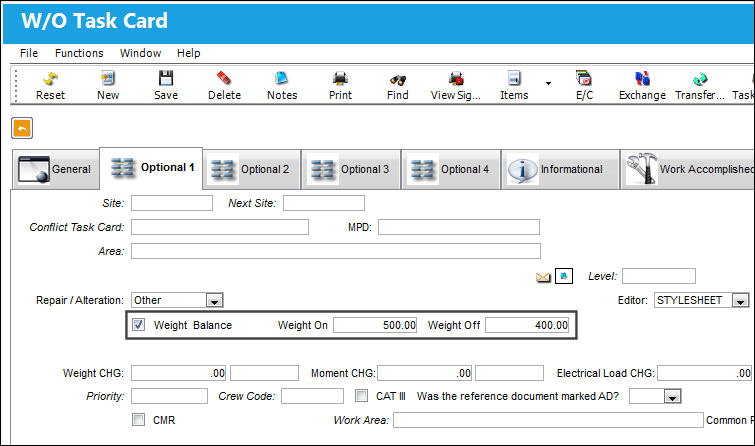Image resolution: width=755 pixels, height=446 pixels.
Task: Print the task card
Action: tap(340, 79)
